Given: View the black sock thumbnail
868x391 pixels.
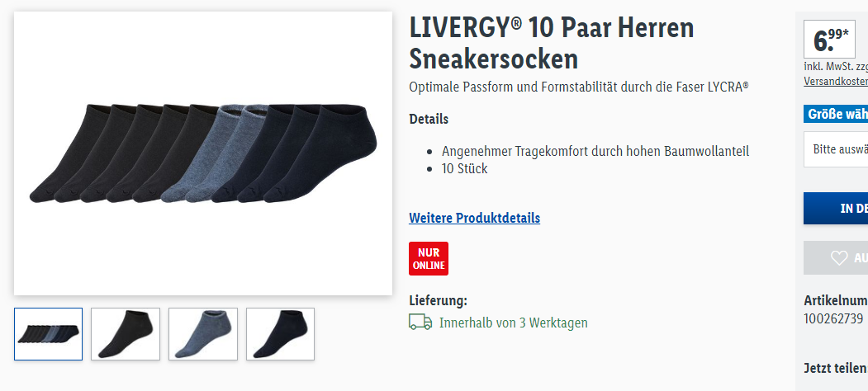Looking at the screenshot, I should [126, 334].
